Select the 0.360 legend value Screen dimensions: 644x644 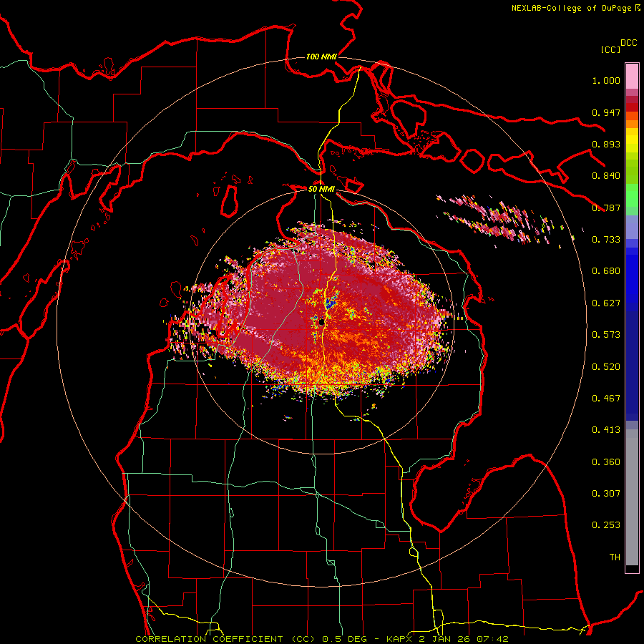click(x=606, y=462)
